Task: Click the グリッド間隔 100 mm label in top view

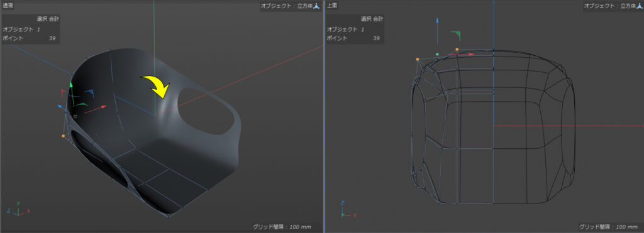Action: (608, 227)
